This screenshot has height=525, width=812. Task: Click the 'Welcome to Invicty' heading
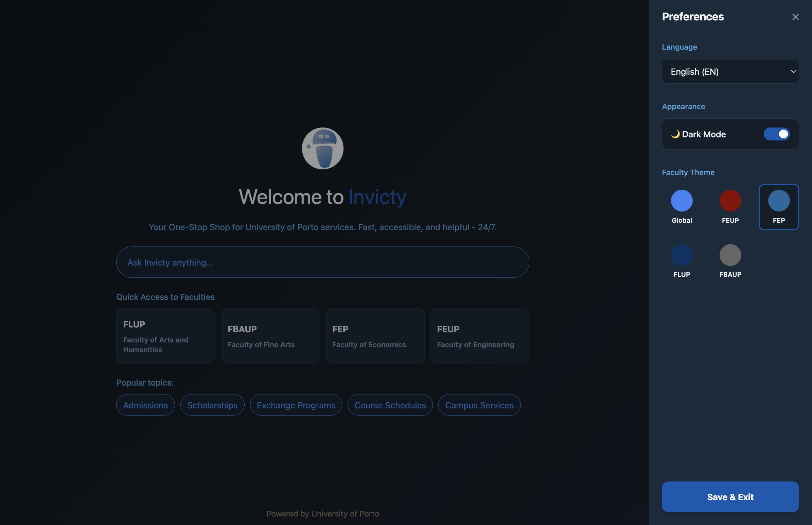[x=322, y=197]
